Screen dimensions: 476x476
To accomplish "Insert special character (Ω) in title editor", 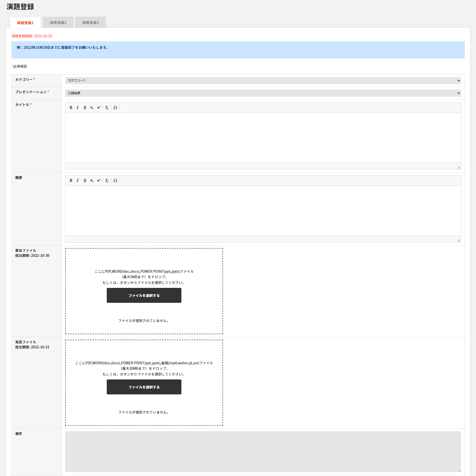I will click(115, 107).
